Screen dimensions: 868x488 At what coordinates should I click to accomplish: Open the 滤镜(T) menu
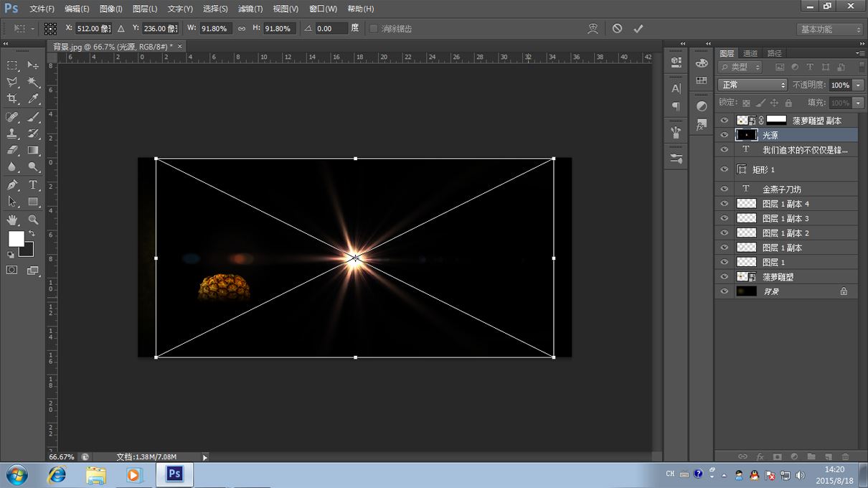point(250,9)
